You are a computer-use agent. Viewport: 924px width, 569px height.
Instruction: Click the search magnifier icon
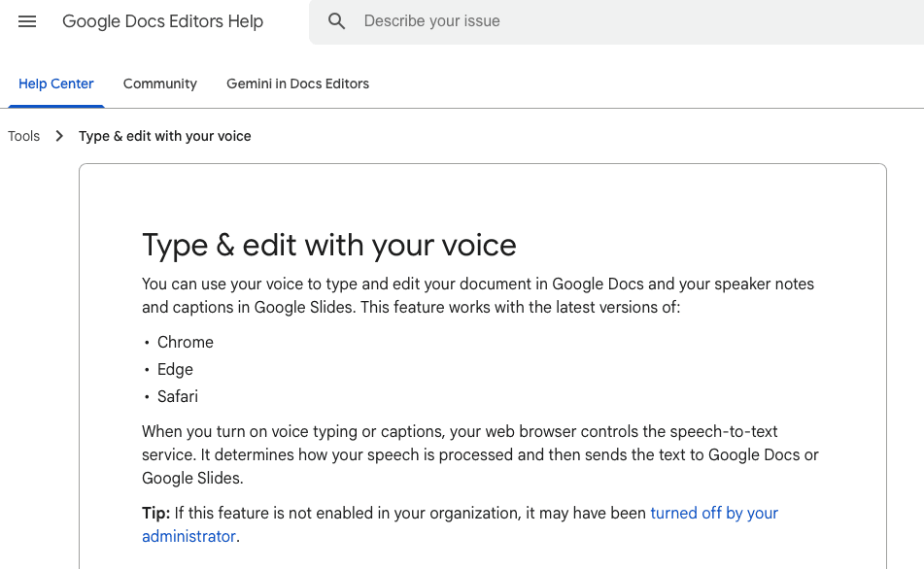336,21
